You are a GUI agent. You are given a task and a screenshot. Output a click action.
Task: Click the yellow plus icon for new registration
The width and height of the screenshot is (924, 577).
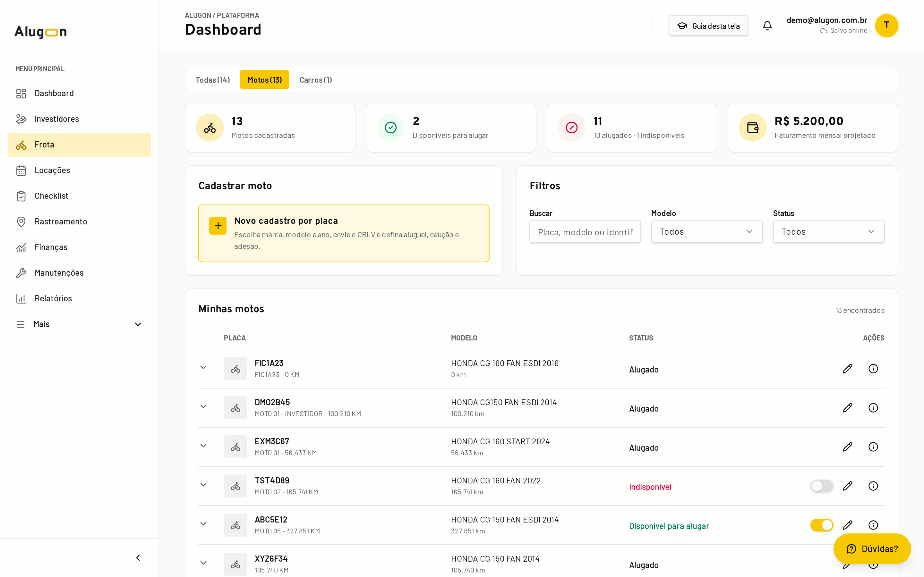point(218,226)
